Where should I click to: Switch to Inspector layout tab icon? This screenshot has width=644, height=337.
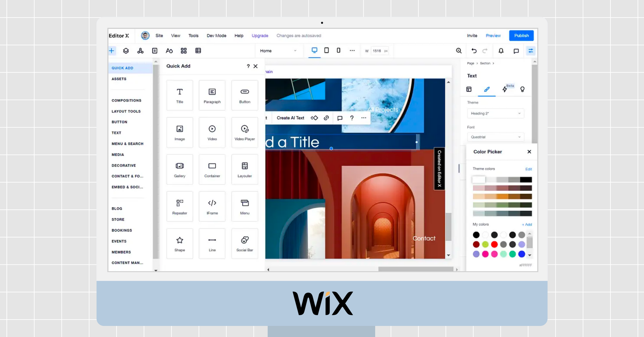click(469, 89)
